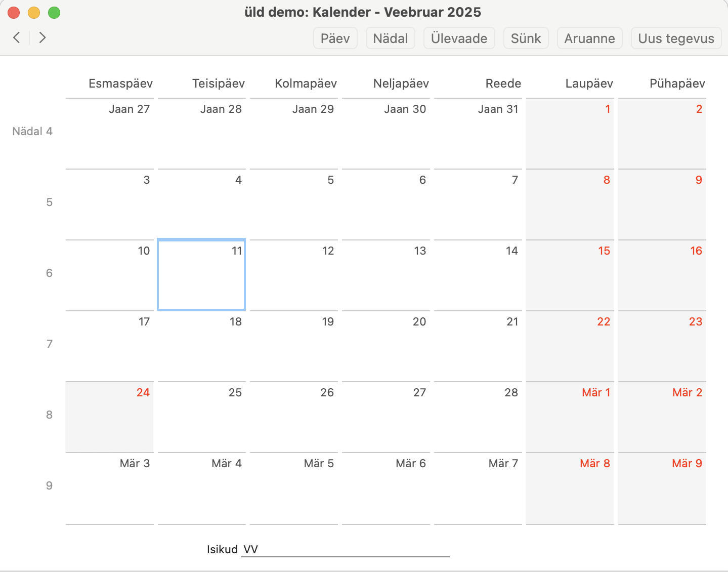Select February 12 cell
This screenshot has width=728, height=572.
point(294,275)
